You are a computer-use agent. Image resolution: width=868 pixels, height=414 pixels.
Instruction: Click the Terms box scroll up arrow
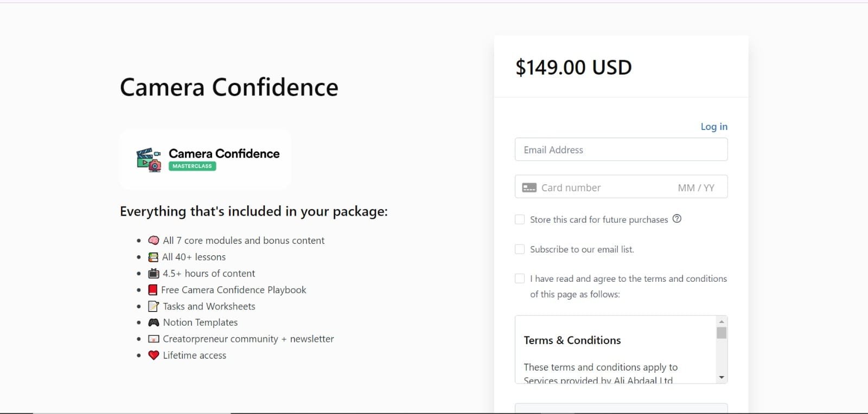[722, 321]
